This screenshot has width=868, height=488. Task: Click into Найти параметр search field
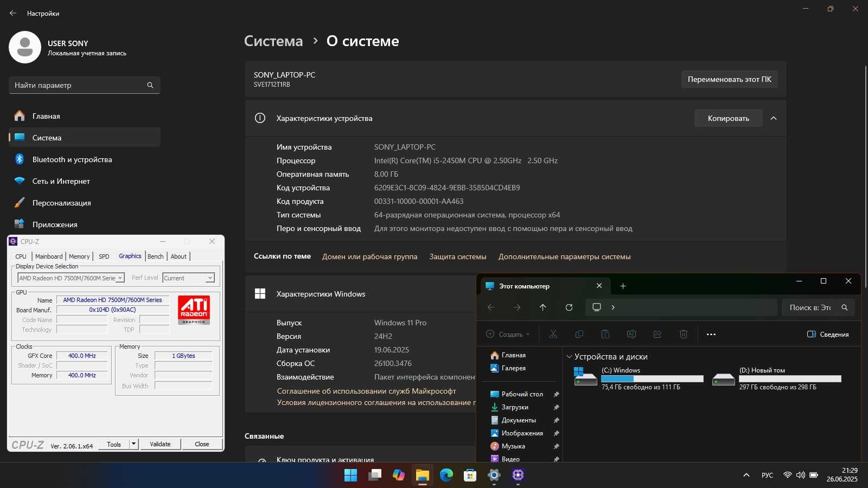(85, 85)
